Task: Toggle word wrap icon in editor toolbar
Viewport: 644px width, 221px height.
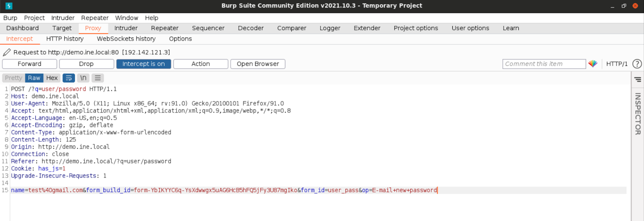Action: 69,78
